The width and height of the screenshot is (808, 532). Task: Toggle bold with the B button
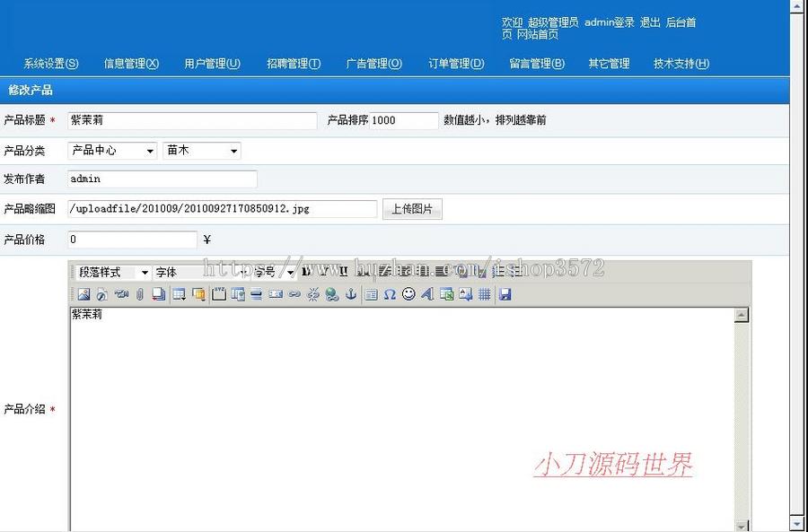(306, 272)
